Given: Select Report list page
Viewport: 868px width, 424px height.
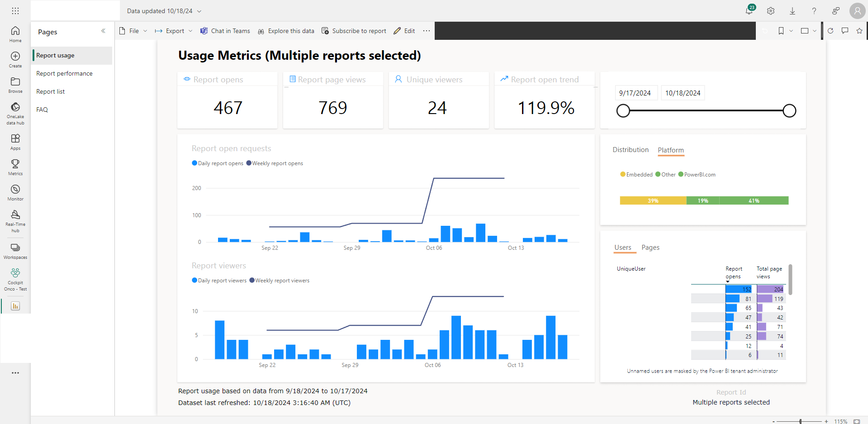Looking at the screenshot, I should 72,91.
